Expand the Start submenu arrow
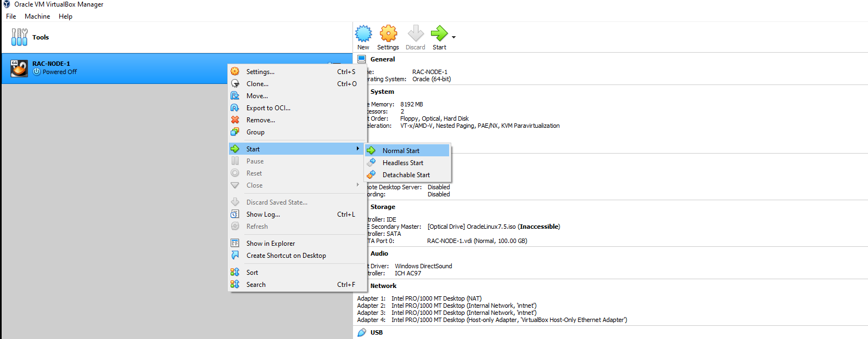 click(x=358, y=149)
